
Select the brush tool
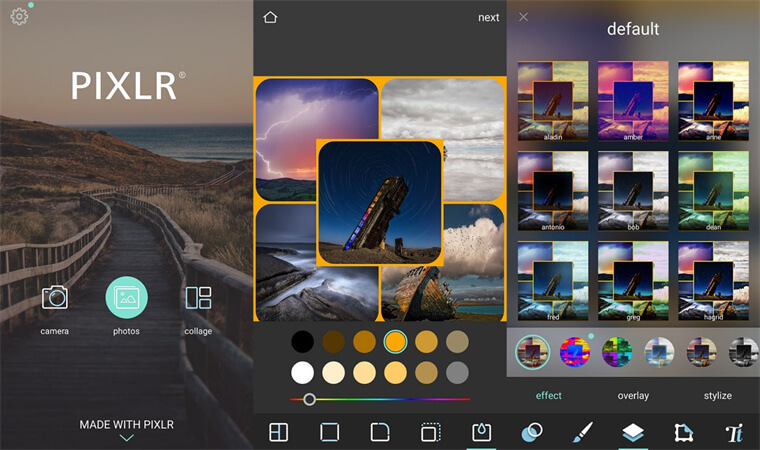point(583,432)
